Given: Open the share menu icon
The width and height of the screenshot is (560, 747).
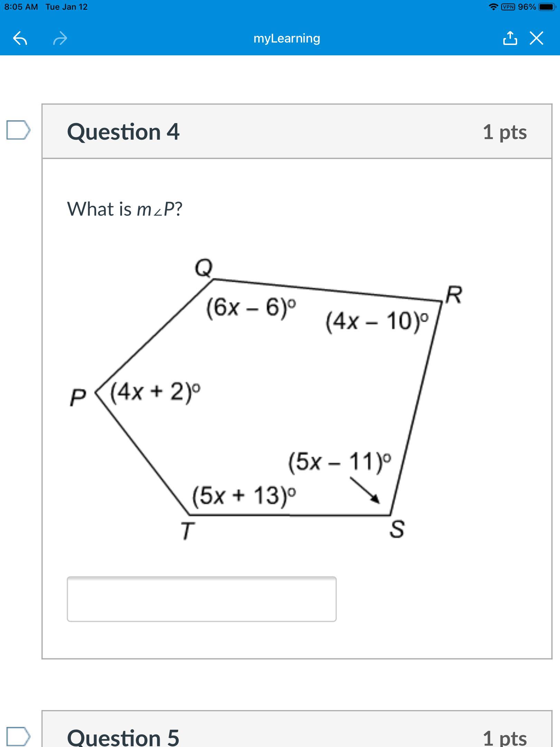Looking at the screenshot, I should pyautogui.click(x=510, y=38).
